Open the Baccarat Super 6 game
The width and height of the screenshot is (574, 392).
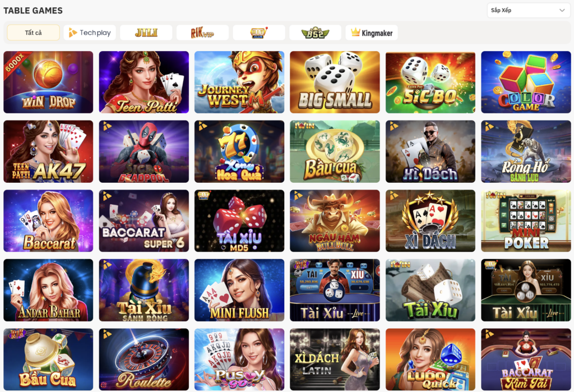pos(144,220)
